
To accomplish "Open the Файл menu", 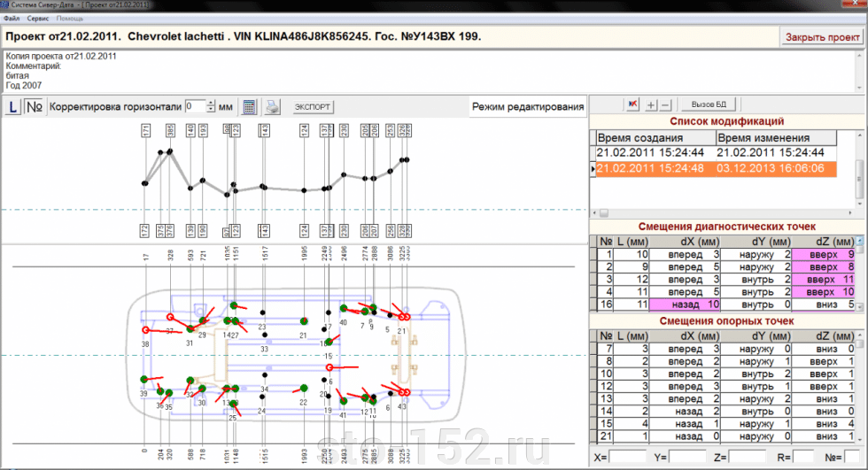I will (11, 18).
